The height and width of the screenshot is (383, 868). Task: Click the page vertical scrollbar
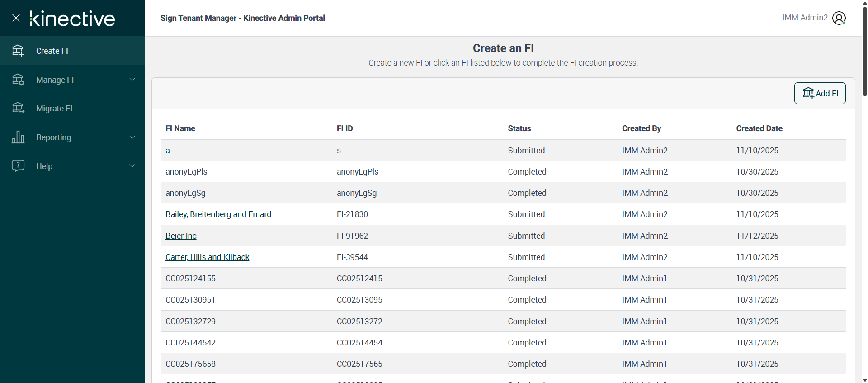click(864, 50)
